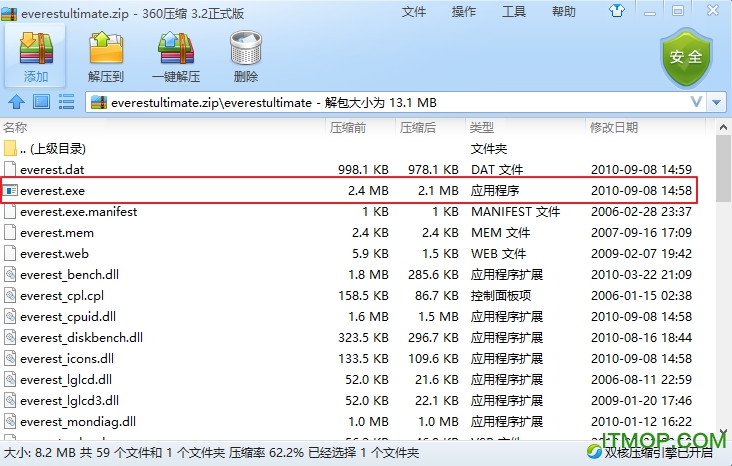The image size is (732, 466).
Task: Click the 2006-08-11 22:59 date cell
Action: click(641, 380)
